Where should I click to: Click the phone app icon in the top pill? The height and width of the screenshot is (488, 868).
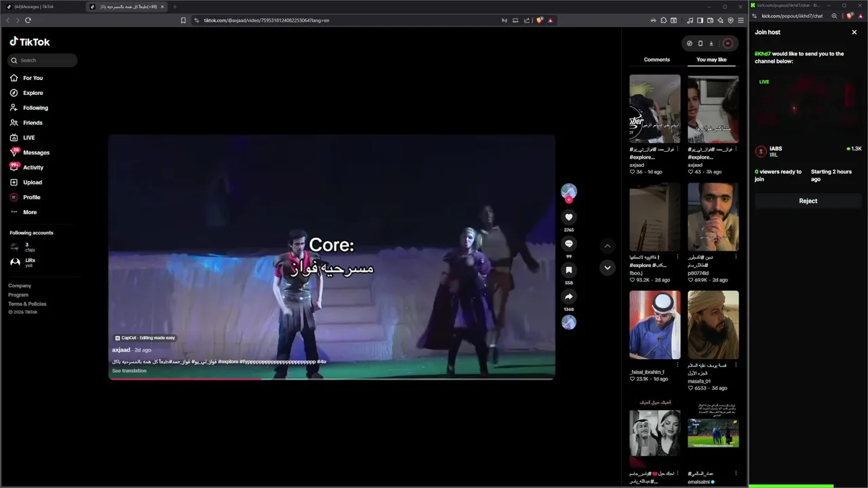pos(701,43)
